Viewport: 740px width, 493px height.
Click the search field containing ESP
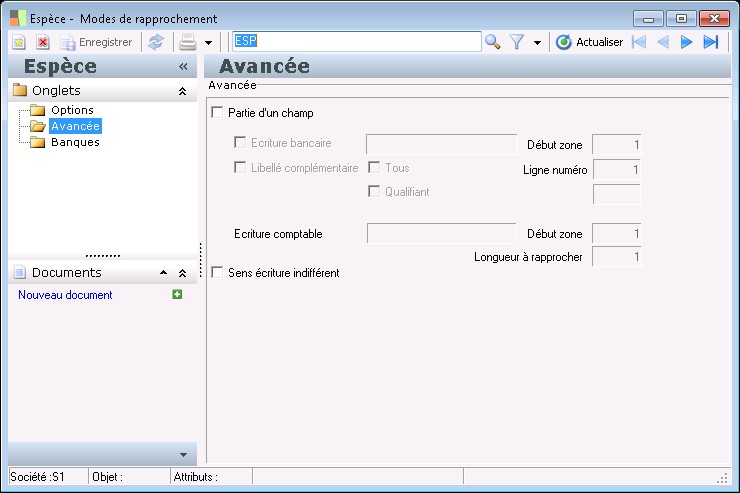point(356,42)
